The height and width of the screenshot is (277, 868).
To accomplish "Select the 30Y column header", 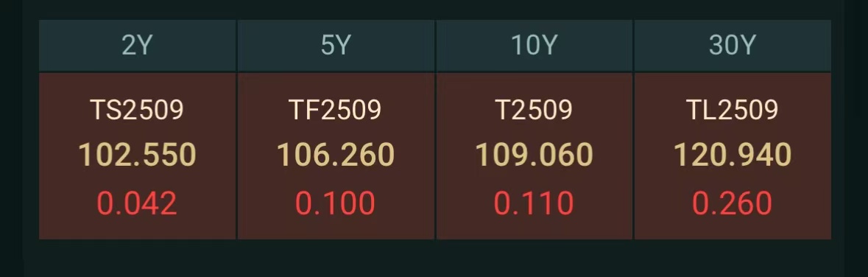I will (x=733, y=46).
